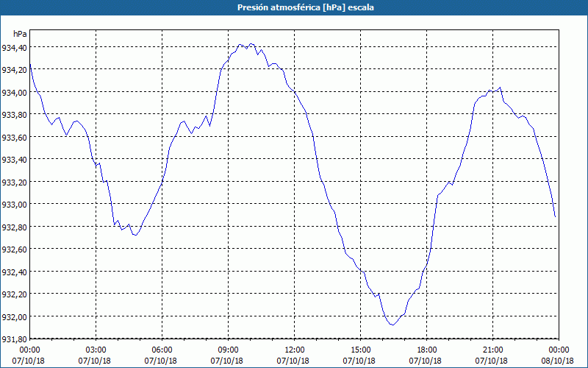The image size is (588, 368).
Task: Click the 932,00 y-axis value
Action: click(14, 317)
